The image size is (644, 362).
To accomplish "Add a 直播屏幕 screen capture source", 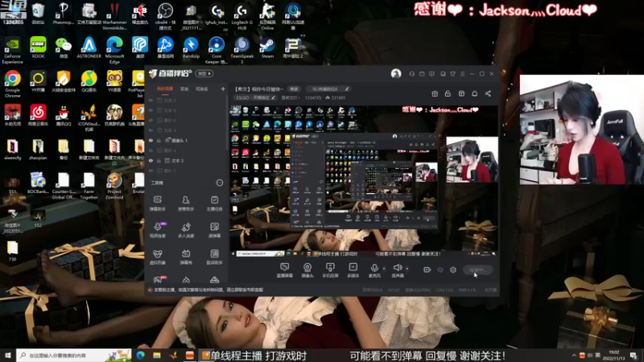I will tap(285, 270).
